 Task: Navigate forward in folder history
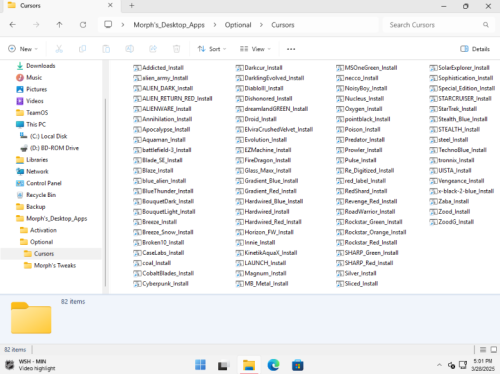36,25
